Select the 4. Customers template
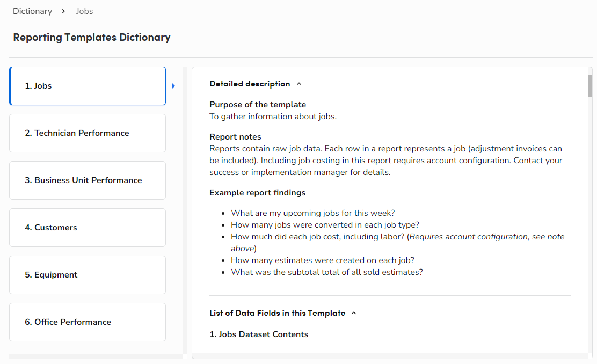This screenshot has width=597, height=364. point(88,228)
